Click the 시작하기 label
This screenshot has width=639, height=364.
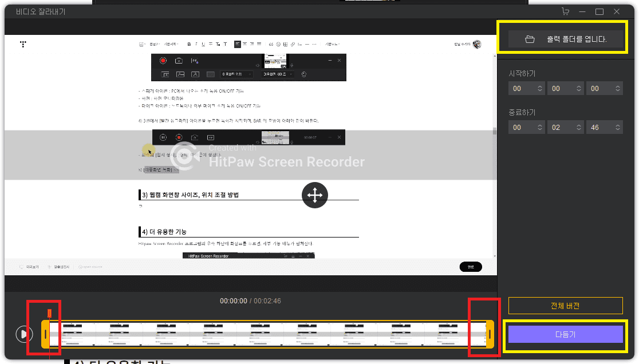(x=522, y=74)
